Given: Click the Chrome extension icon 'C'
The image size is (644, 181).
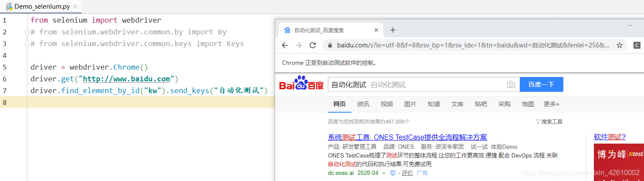Looking at the screenshot, I should tap(637, 45).
